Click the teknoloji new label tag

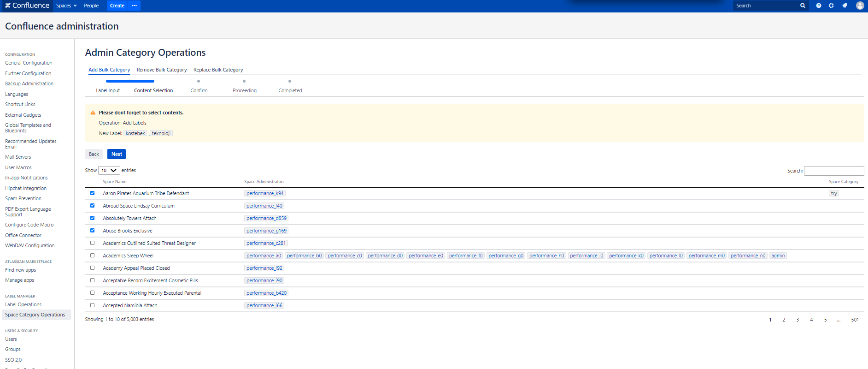tap(161, 133)
